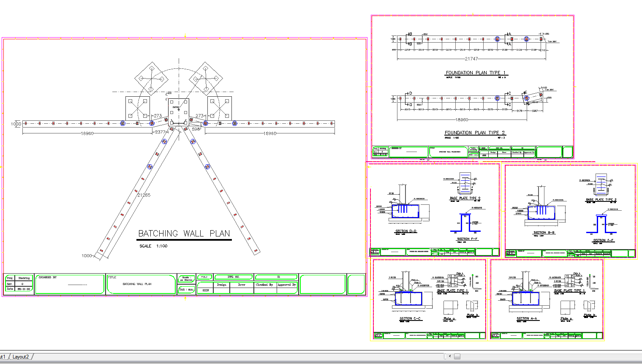Select the section marker D on foundation plan
This screenshot has height=364, width=642.
click(410, 93)
